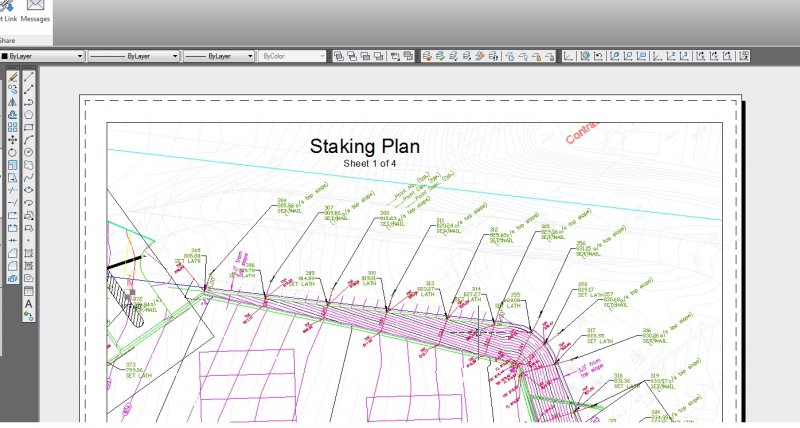Select the Make Block tool

coord(29,228)
